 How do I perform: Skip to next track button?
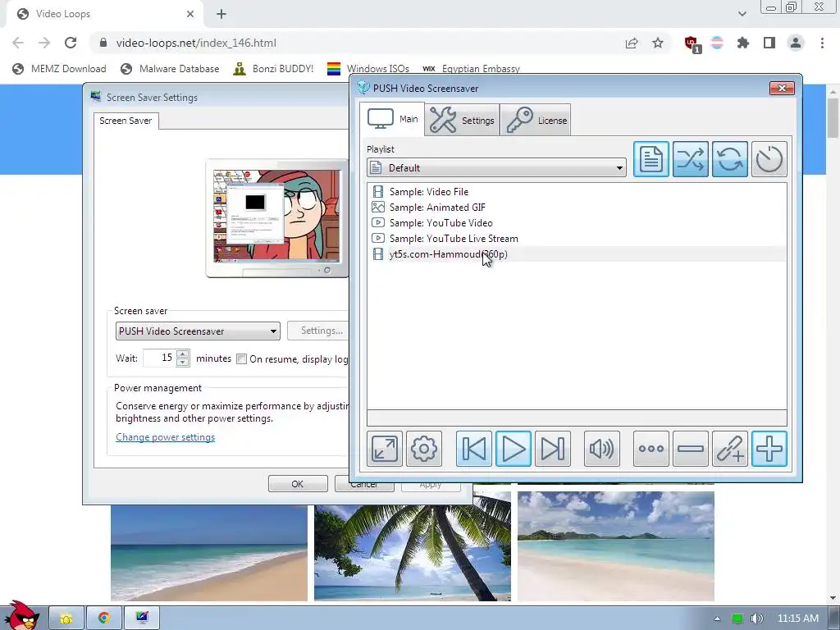pyautogui.click(x=553, y=449)
